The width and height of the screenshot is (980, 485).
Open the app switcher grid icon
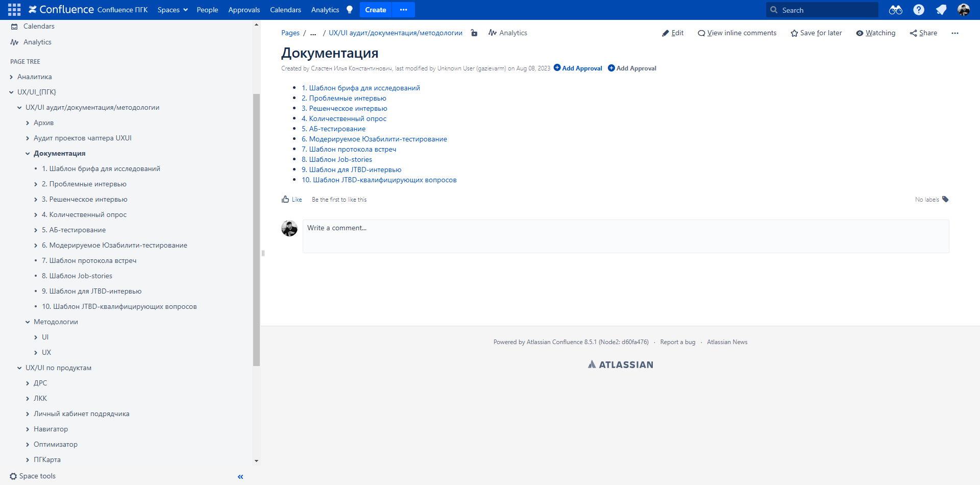[14, 10]
